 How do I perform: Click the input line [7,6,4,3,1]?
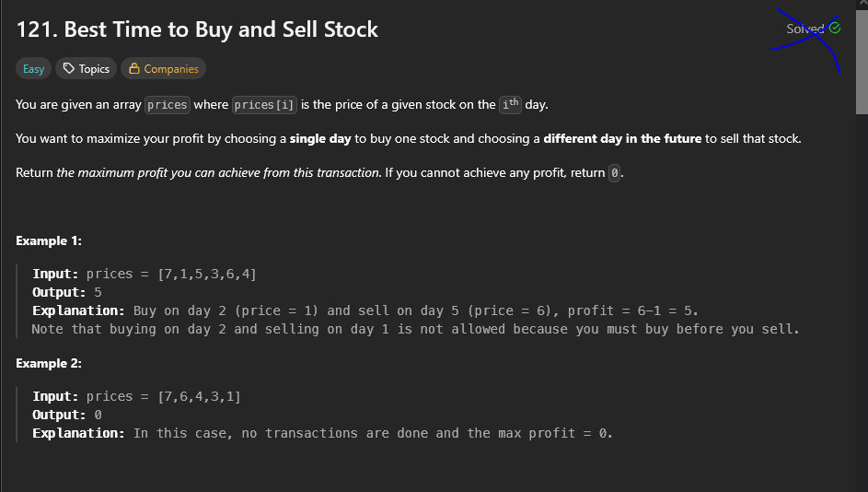click(x=136, y=396)
